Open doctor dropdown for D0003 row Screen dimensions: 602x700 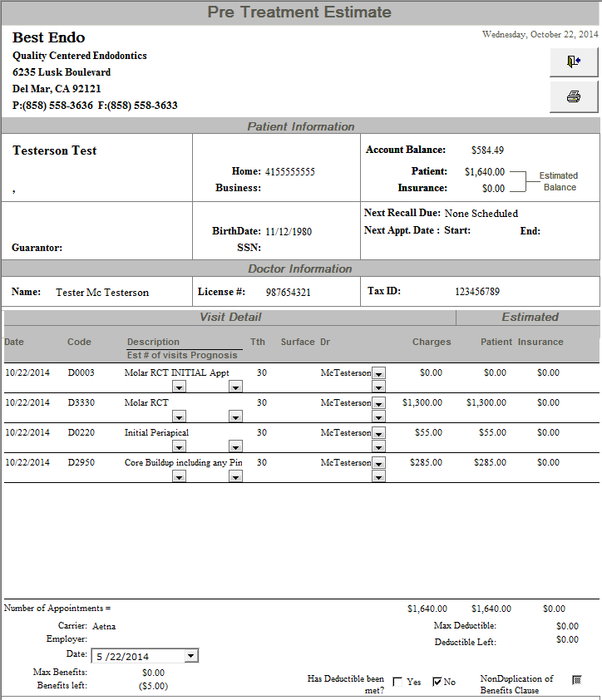pos(378,374)
